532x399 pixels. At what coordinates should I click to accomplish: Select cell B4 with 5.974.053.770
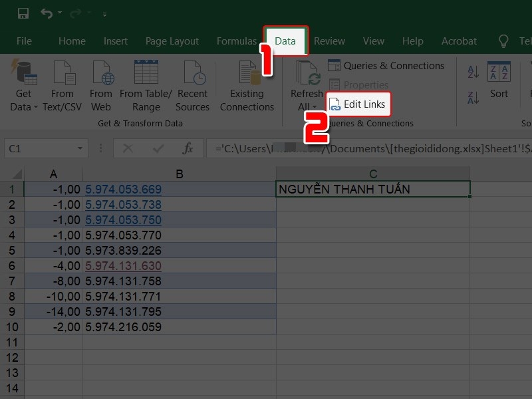(x=180, y=235)
